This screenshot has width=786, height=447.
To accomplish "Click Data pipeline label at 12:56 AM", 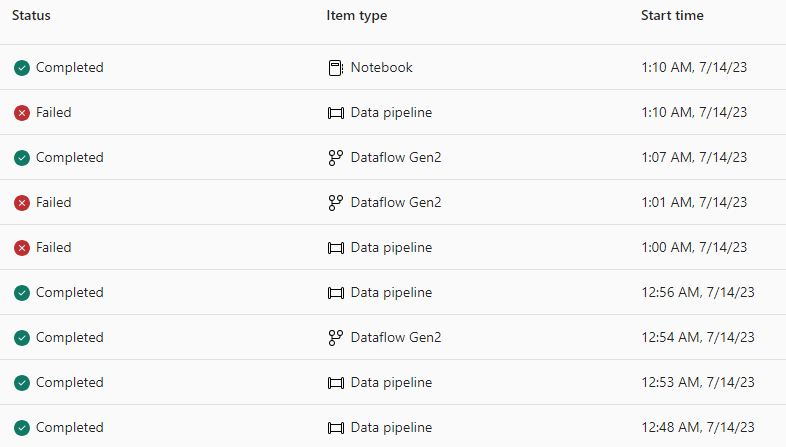I will (x=391, y=292).
